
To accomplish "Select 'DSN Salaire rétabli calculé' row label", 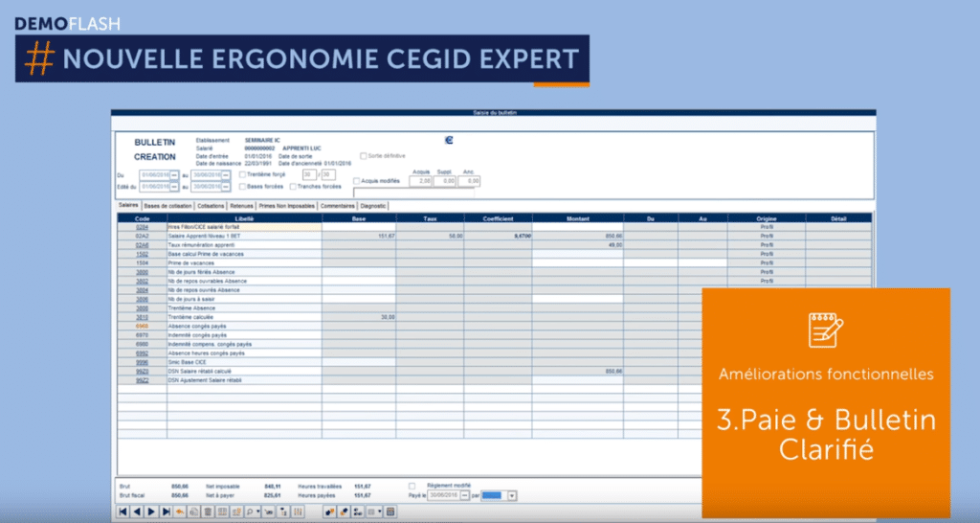I will [x=199, y=371].
